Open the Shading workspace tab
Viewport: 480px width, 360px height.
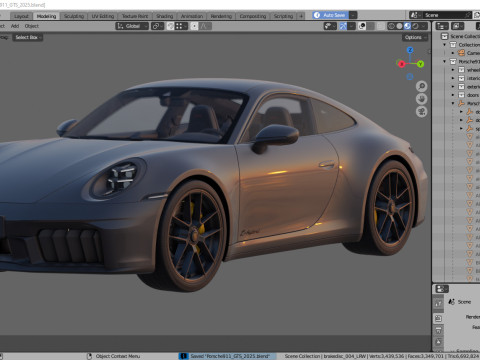(165, 16)
